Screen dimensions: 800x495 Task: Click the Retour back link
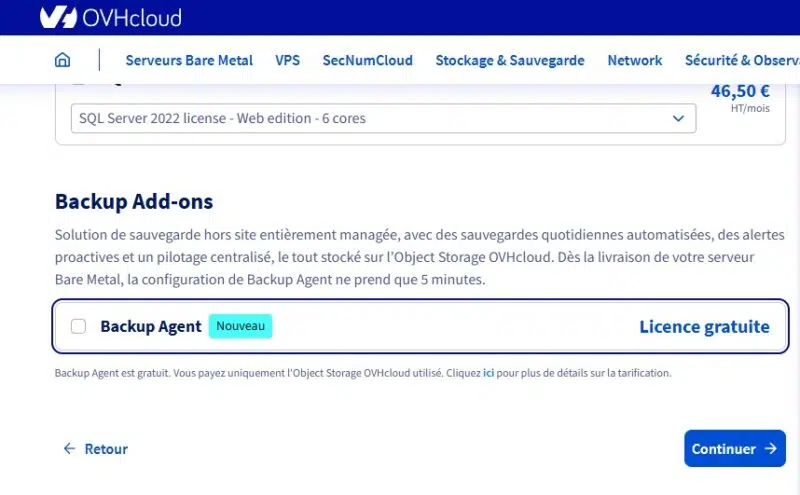click(95, 449)
